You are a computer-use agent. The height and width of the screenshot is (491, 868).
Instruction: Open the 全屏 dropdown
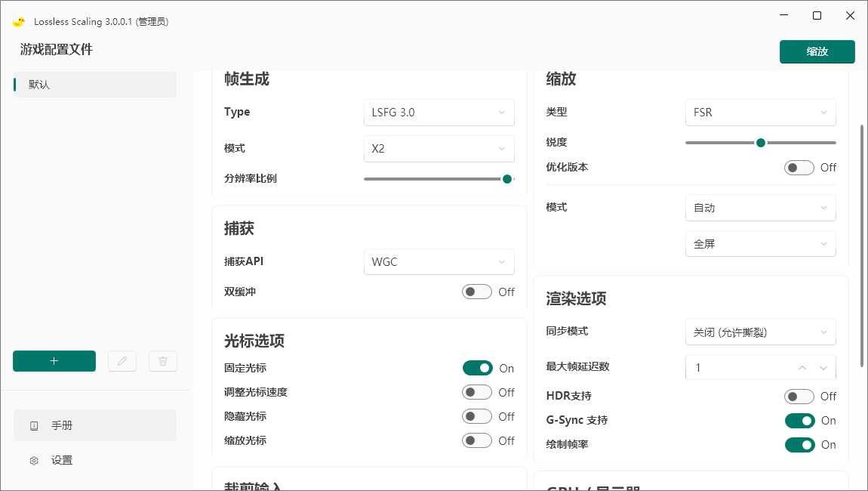(x=761, y=244)
